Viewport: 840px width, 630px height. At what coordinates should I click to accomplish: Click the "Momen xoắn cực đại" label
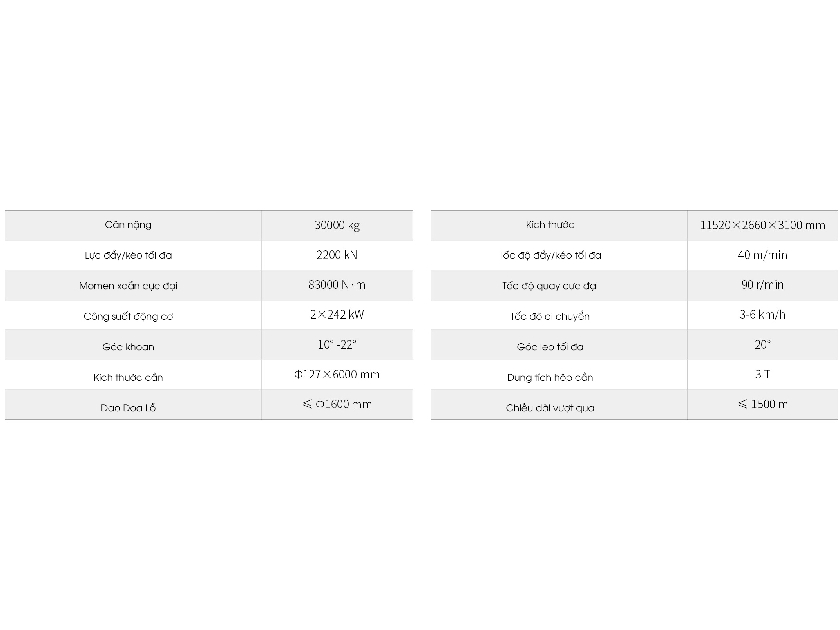(x=128, y=286)
